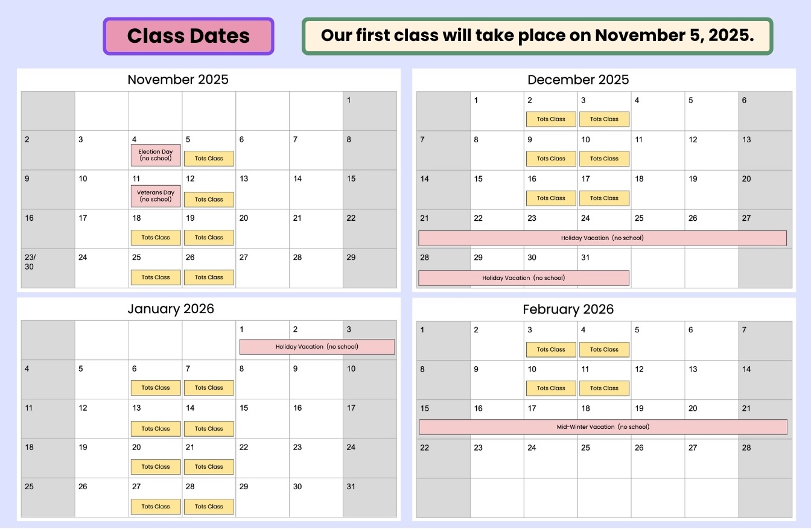Select the January Holiday Vacation bar
The image size is (811, 532).
[317, 347]
